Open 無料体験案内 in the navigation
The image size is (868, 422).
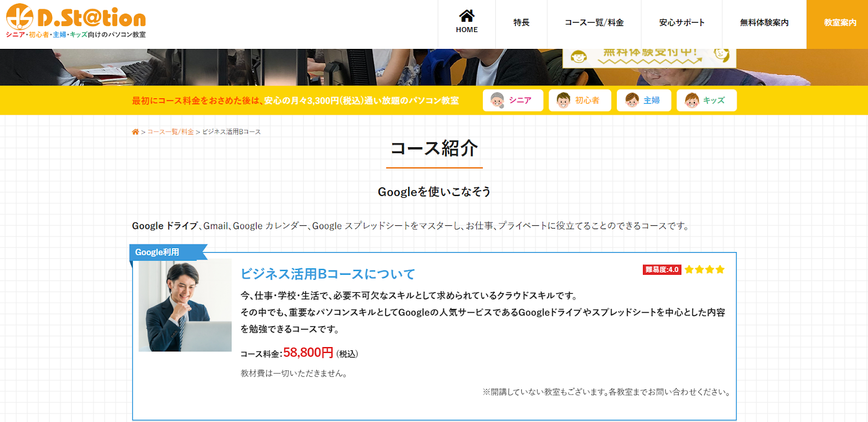(x=764, y=23)
